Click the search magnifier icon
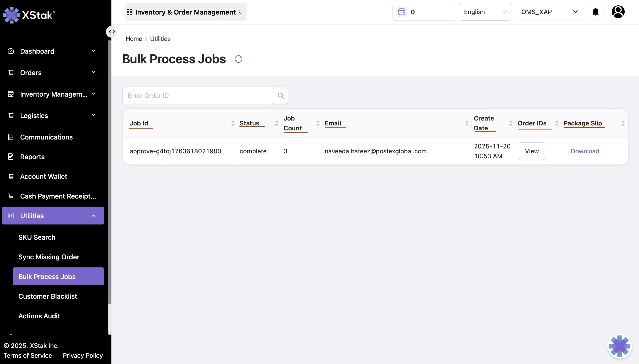 (281, 95)
